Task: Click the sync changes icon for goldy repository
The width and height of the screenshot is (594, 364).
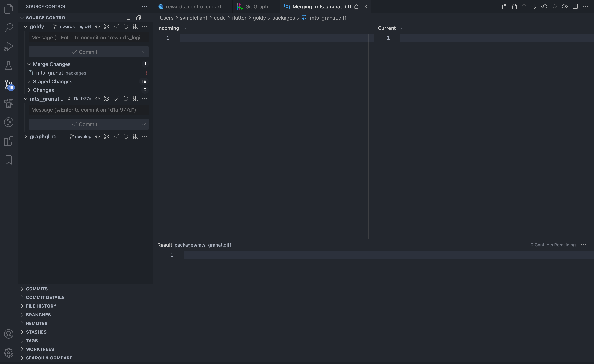Action: tap(97, 27)
